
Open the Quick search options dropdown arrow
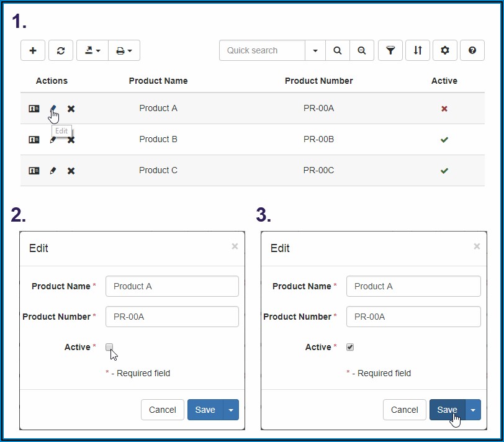click(315, 51)
